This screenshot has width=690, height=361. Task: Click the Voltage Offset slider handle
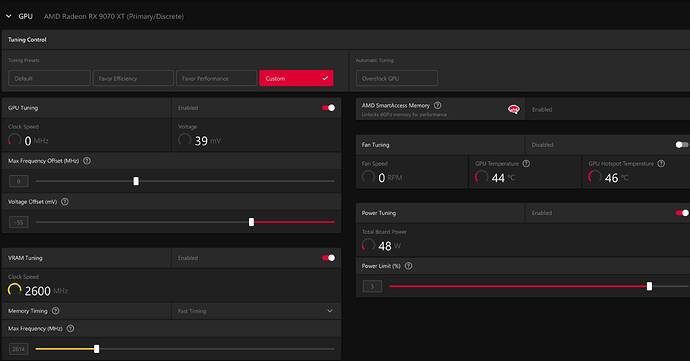tap(251, 222)
